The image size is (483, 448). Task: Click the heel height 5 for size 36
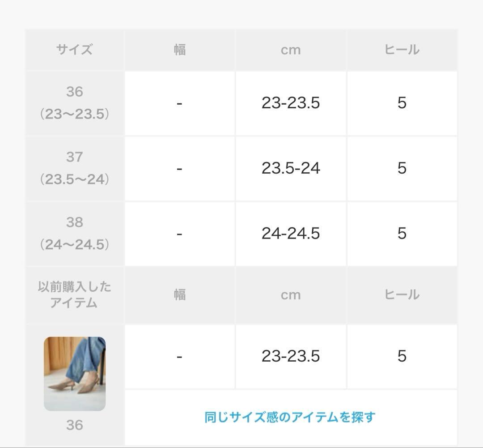pyautogui.click(x=402, y=103)
